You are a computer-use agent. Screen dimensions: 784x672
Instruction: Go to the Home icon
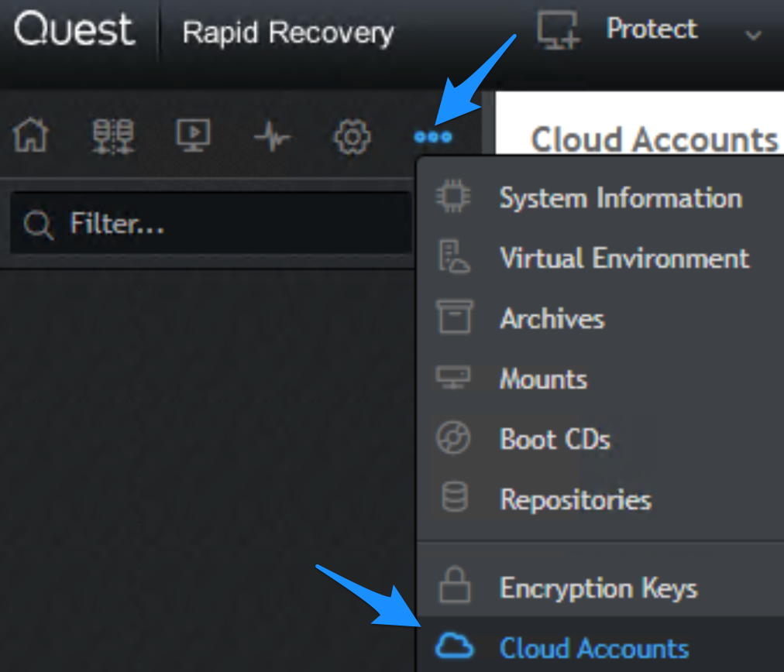click(31, 135)
